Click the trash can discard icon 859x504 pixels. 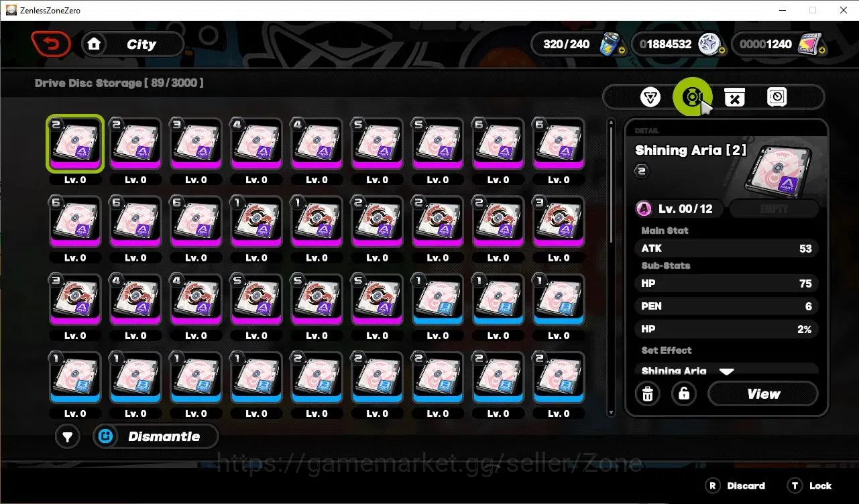tap(648, 393)
